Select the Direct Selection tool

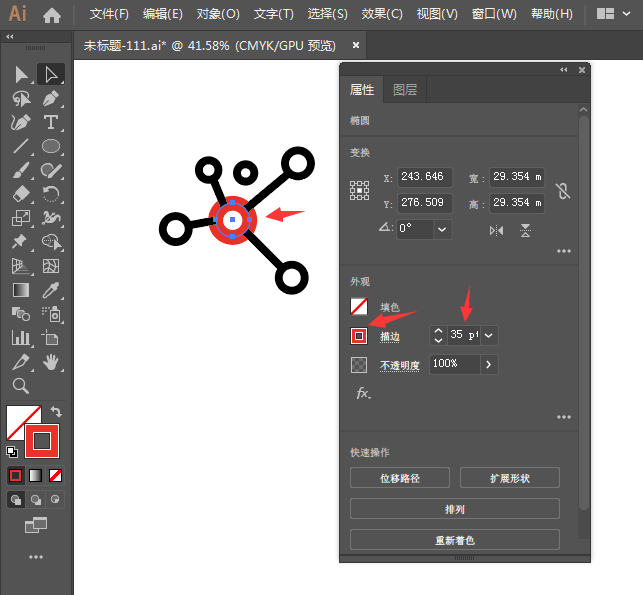pos(51,75)
